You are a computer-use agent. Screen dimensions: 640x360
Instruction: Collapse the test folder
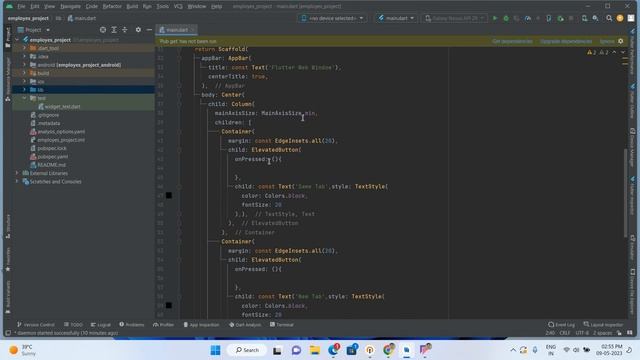point(24,98)
